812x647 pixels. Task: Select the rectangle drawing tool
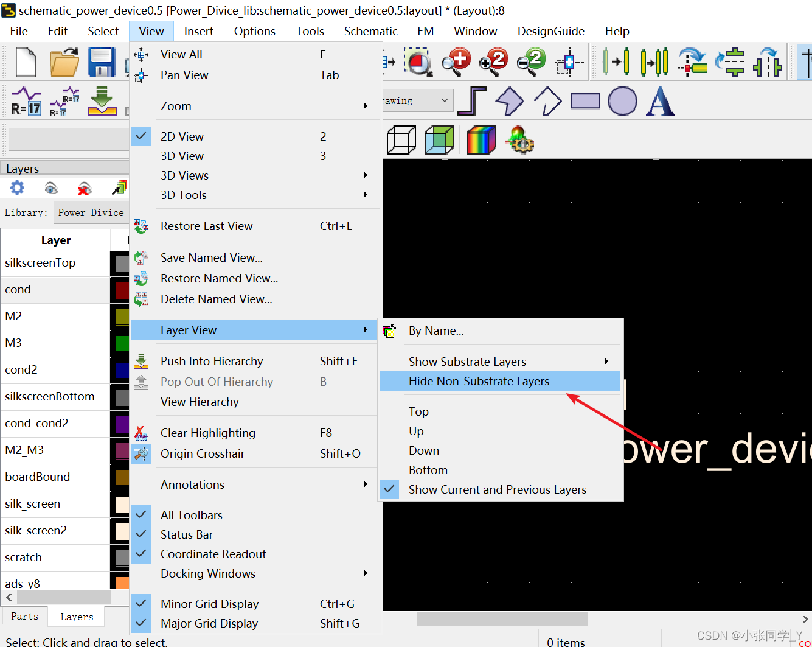pyautogui.click(x=585, y=101)
